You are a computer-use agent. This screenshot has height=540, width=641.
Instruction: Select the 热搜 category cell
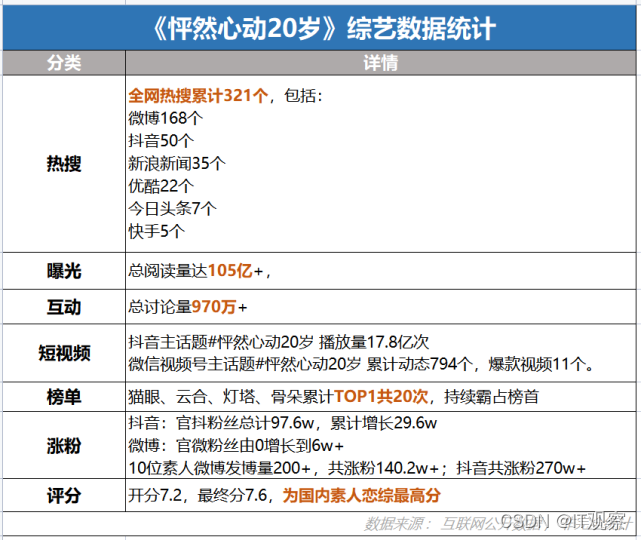(x=64, y=164)
